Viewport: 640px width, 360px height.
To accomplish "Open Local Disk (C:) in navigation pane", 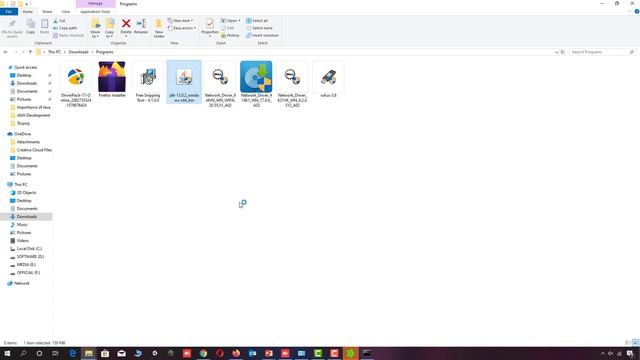I will click(x=29, y=249).
